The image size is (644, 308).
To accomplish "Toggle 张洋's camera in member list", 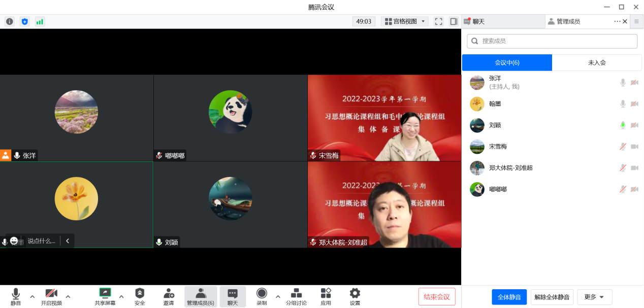I will pyautogui.click(x=634, y=82).
